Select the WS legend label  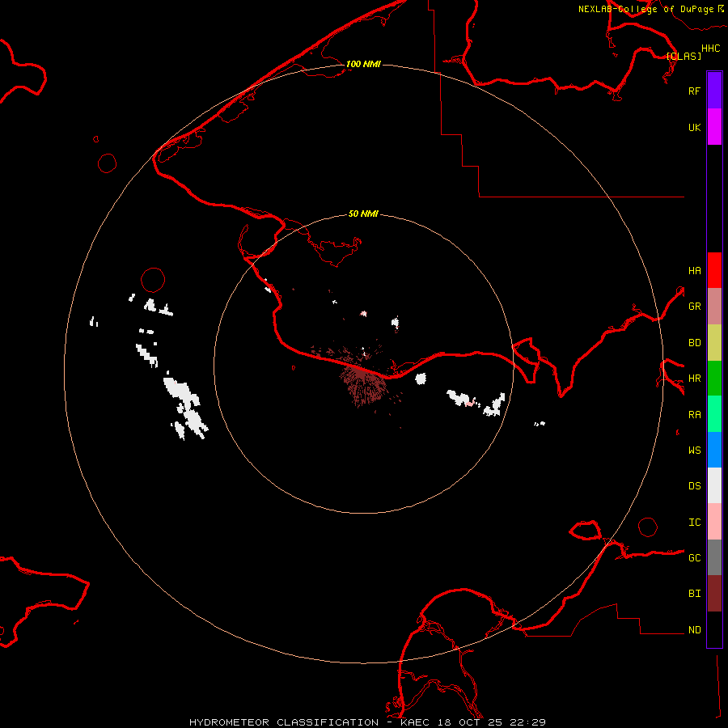[x=694, y=450]
